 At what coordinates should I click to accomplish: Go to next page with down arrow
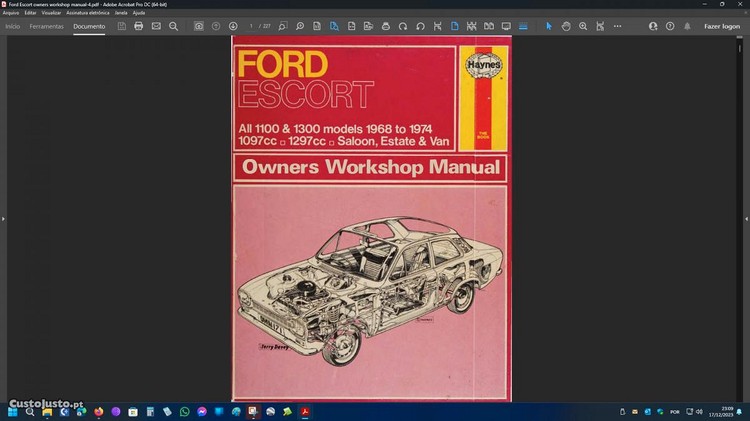[x=233, y=26]
